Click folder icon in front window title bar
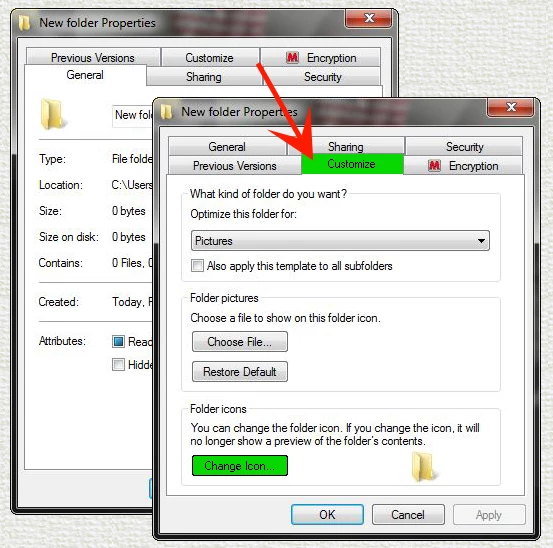This screenshot has height=548, width=553. pos(166,112)
